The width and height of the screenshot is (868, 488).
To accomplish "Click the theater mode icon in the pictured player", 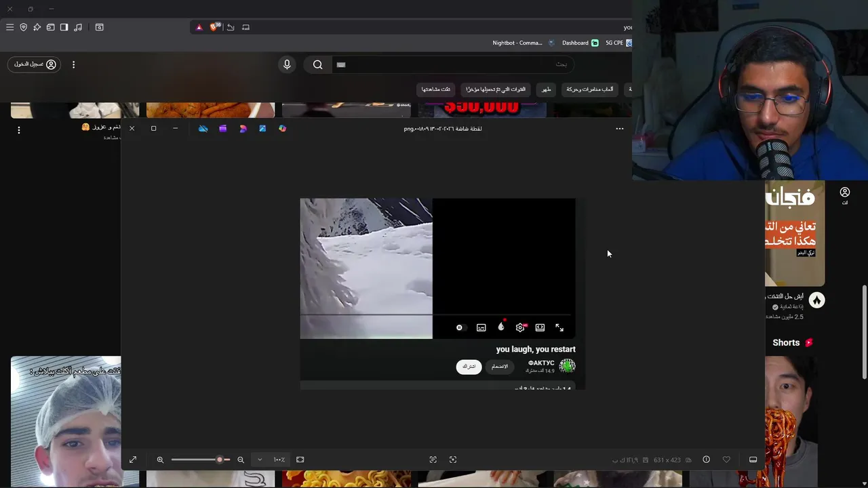I will (540, 327).
